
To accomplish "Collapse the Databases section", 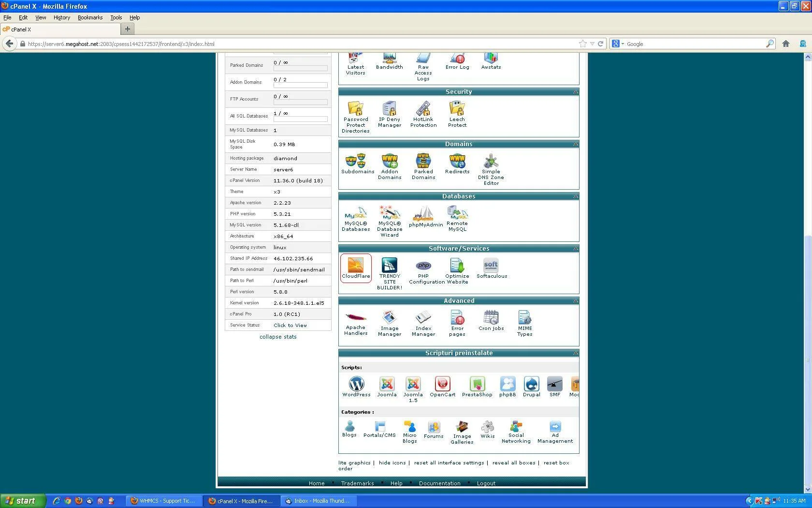I will pyautogui.click(x=576, y=196).
